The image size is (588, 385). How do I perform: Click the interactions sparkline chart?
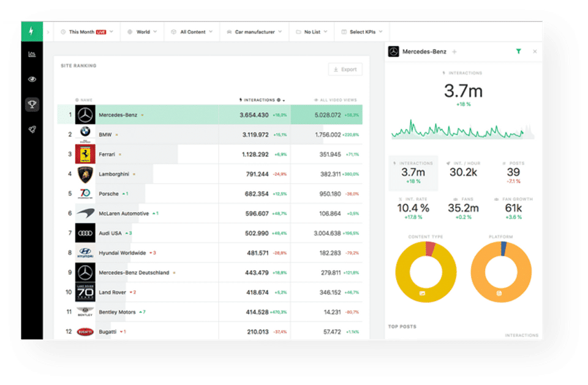coord(463,129)
